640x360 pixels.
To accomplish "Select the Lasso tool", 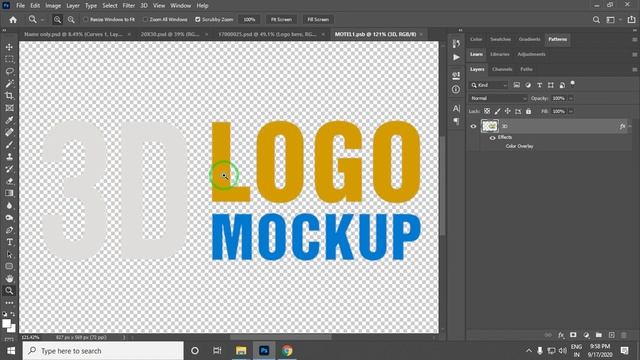I will (9, 71).
